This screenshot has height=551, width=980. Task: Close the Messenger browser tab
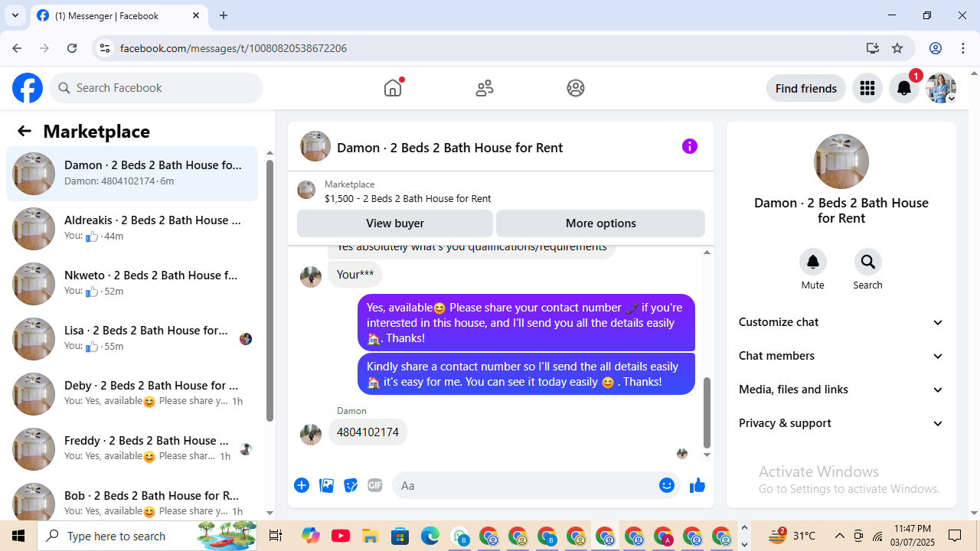(196, 15)
